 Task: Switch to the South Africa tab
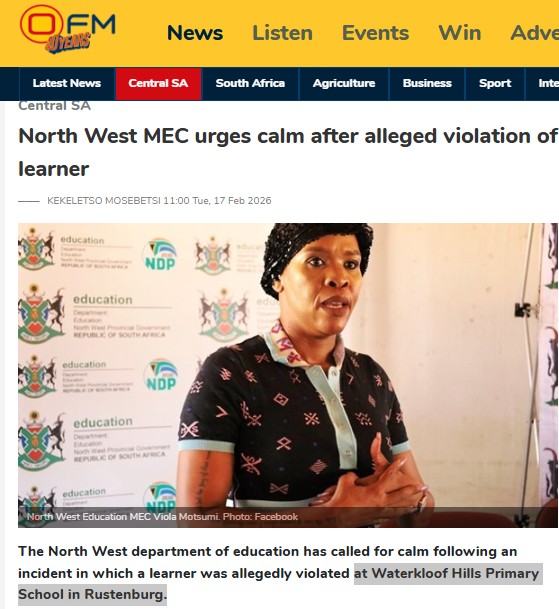tap(250, 84)
